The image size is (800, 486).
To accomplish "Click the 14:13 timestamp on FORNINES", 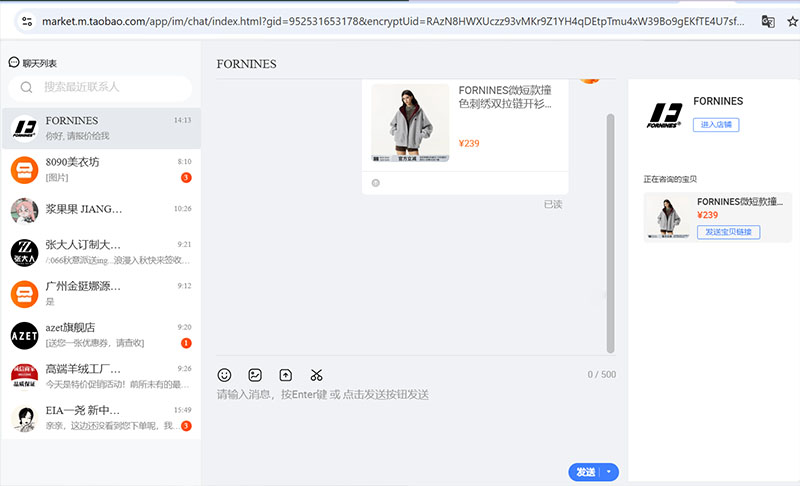I will click(182, 120).
